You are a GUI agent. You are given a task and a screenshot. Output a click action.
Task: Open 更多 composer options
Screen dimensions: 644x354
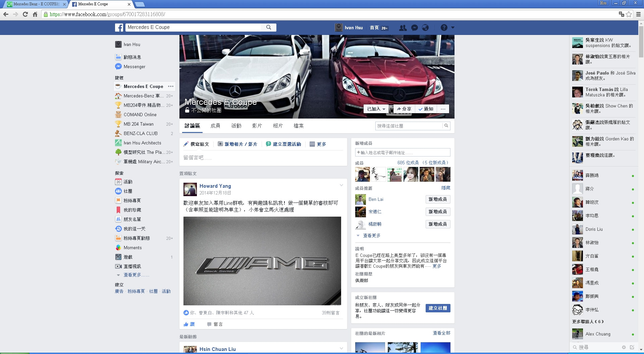tap(318, 144)
